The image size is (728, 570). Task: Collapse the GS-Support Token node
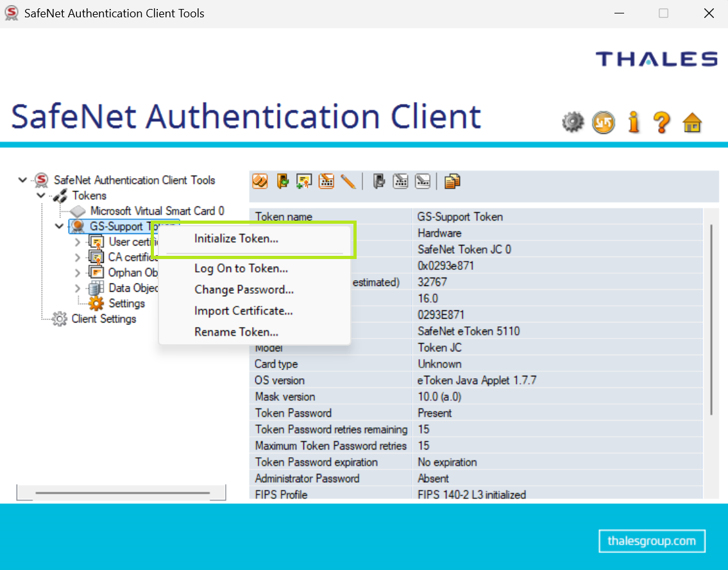[60, 226]
